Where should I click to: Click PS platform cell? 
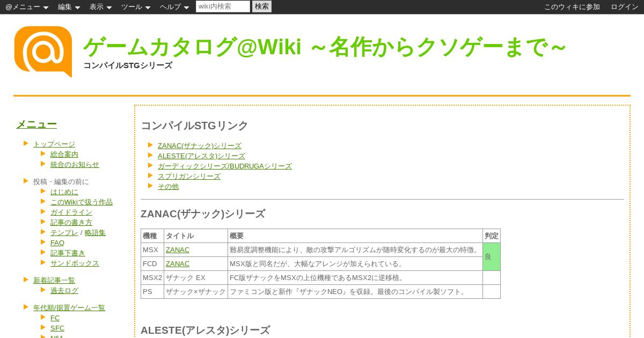[x=152, y=291]
